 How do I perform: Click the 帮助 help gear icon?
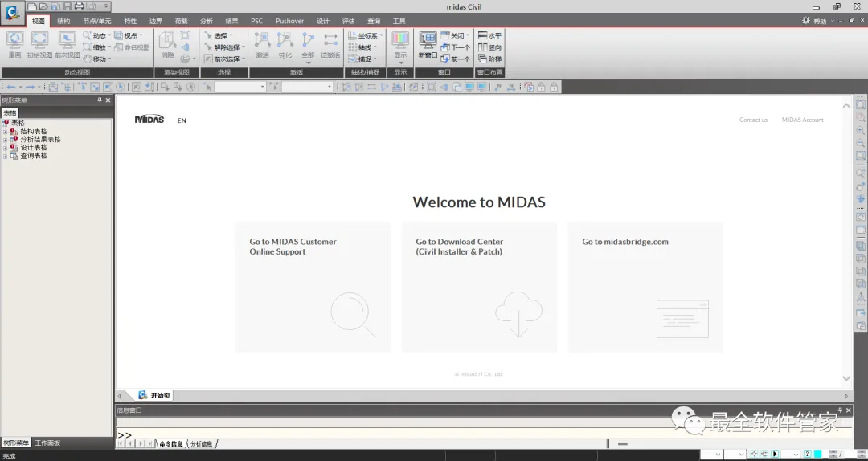coord(806,20)
